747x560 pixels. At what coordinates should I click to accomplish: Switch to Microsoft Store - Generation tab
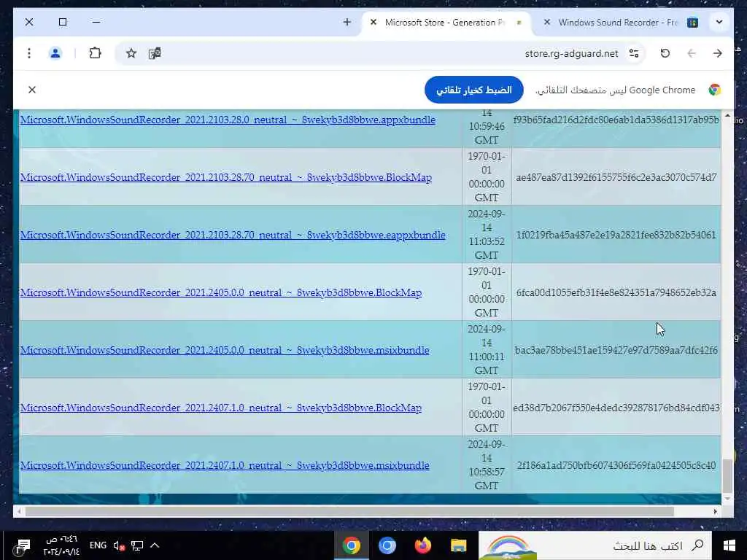(447, 23)
